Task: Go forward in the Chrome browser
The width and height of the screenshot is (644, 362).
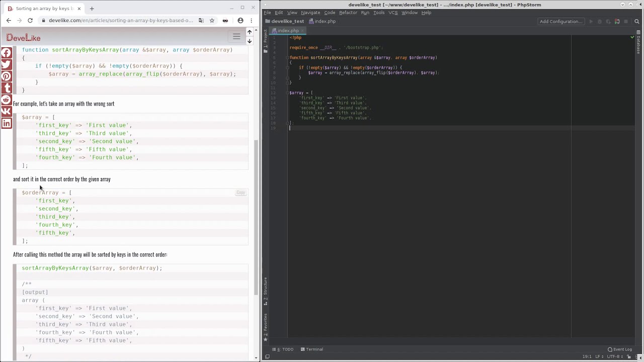Action: tap(19, 21)
